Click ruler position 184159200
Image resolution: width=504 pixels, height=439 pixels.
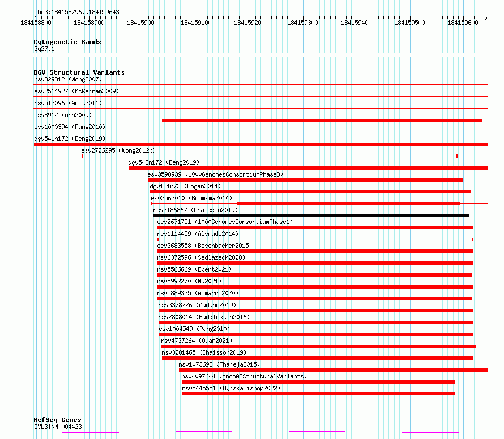[249, 23]
